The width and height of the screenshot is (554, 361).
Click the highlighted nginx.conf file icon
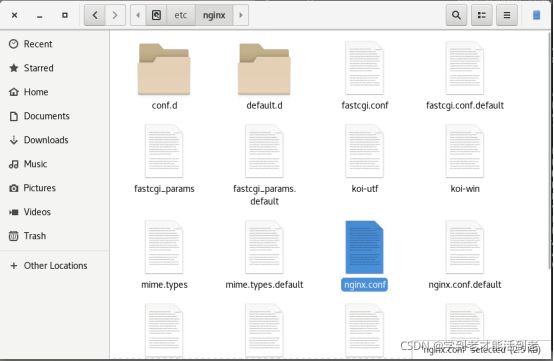[365, 247]
